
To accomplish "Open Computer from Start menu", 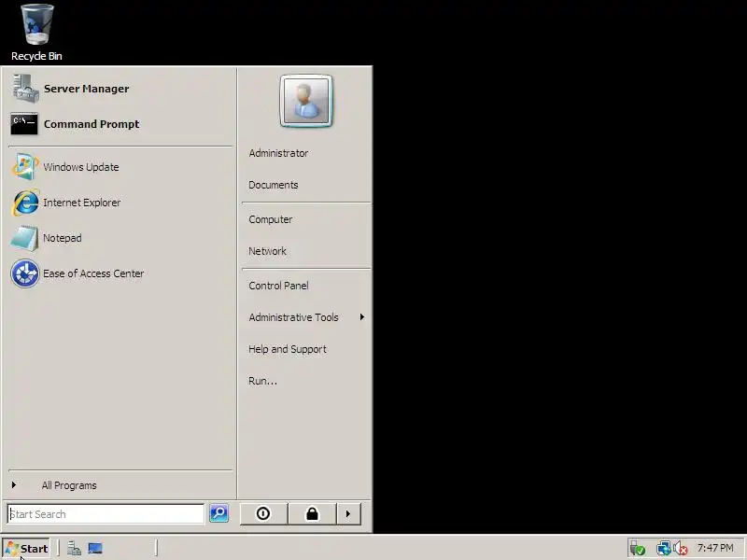I will click(x=271, y=219).
